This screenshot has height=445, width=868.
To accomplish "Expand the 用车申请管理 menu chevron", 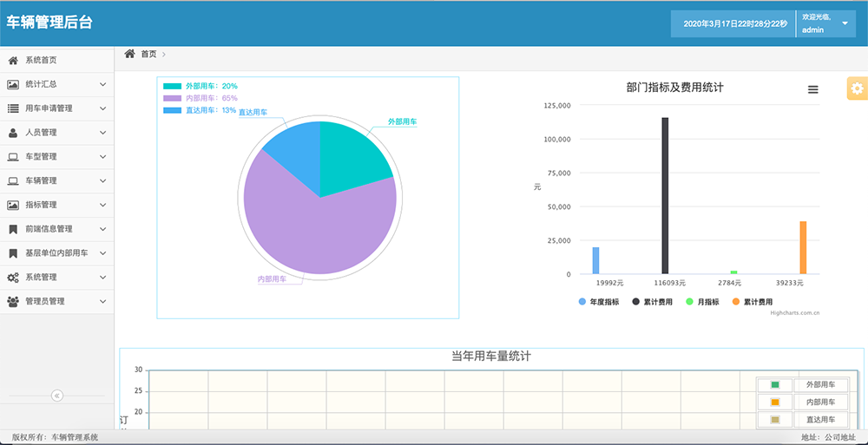I will click(x=103, y=108).
